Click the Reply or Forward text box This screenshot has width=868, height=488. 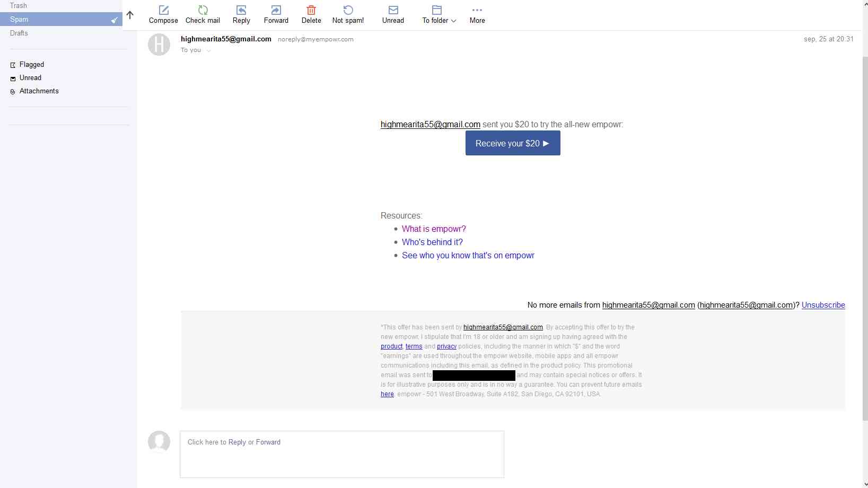342,454
